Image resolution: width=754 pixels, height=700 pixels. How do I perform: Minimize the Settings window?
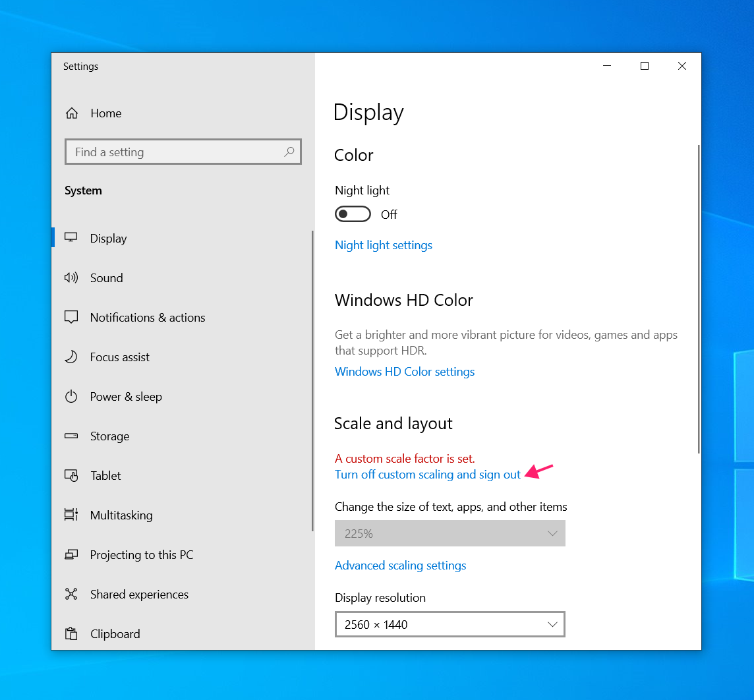pyautogui.click(x=607, y=66)
